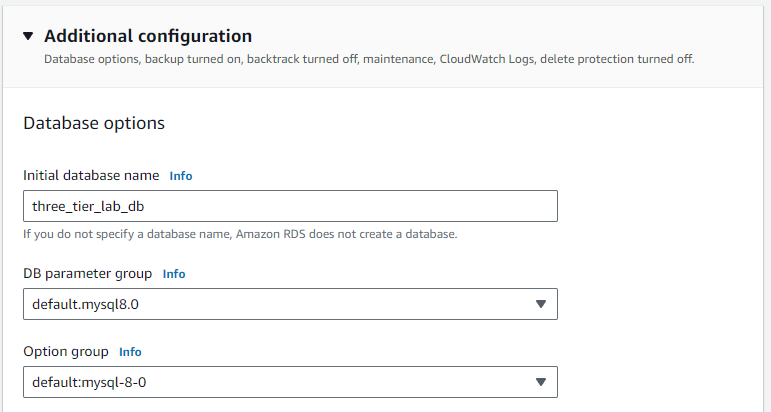Open Info link for Initial database name
The image size is (771, 412).
click(x=181, y=175)
